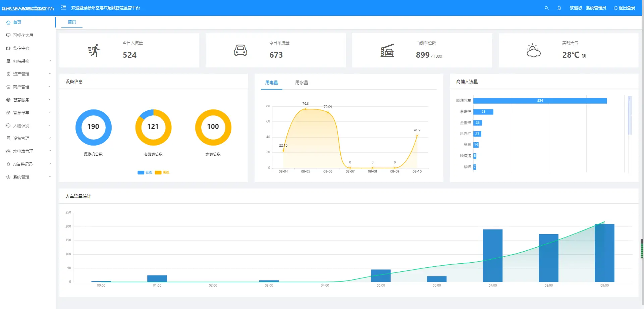Click the 28℃ temperature reading
The width and height of the screenshot is (644, 309).
[x=571, y=55]
